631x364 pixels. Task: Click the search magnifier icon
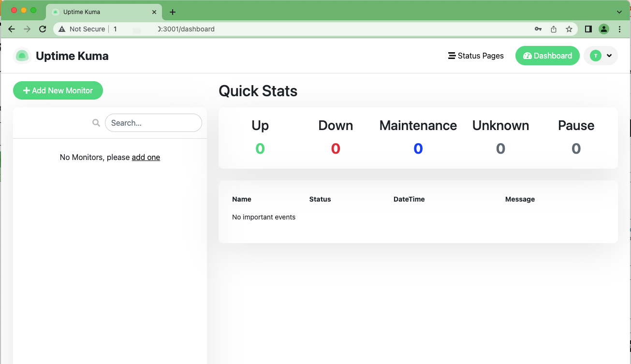click(x=96, y=123)
